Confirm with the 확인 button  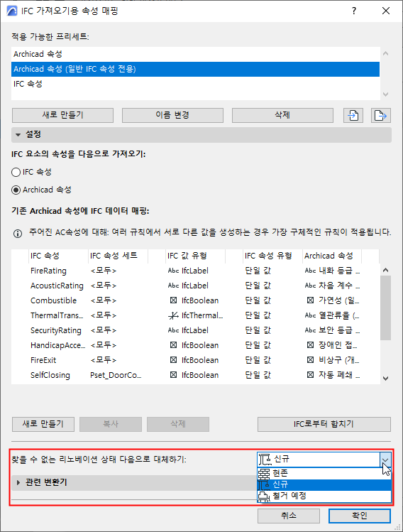(360, 516)
